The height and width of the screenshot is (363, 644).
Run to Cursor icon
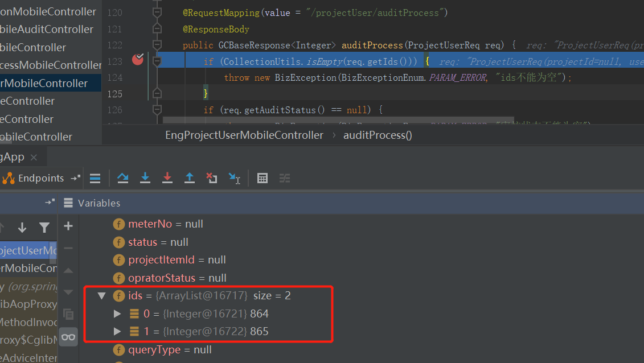click(x=234, y=179)
